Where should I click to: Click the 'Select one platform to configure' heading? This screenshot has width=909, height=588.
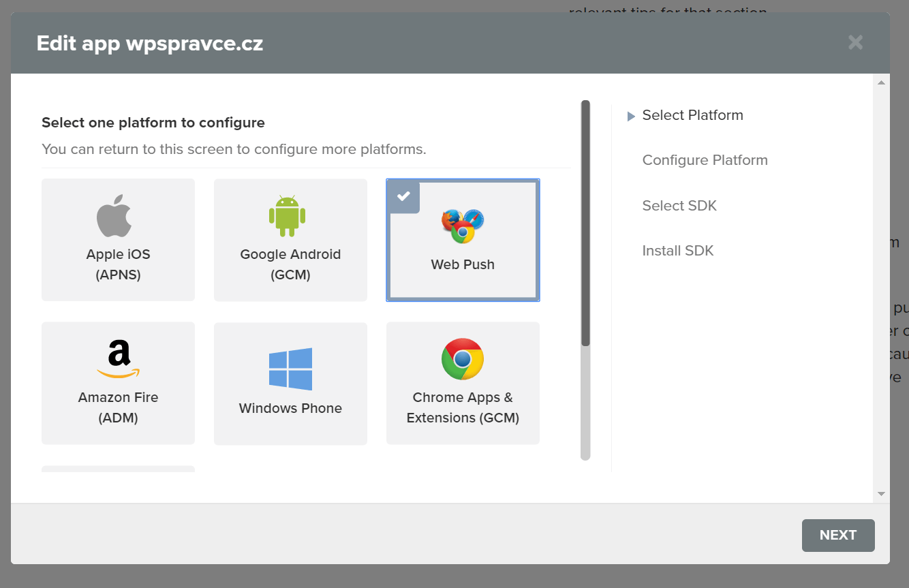click(153, 123)
